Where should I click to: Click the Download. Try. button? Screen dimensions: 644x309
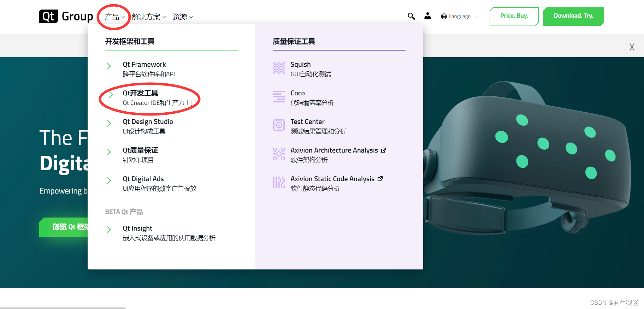point(573,16)
